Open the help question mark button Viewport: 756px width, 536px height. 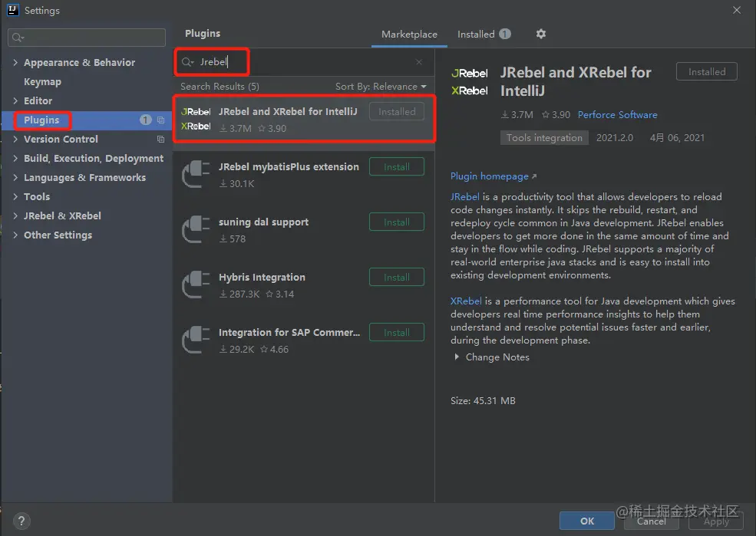click(22, 521)
